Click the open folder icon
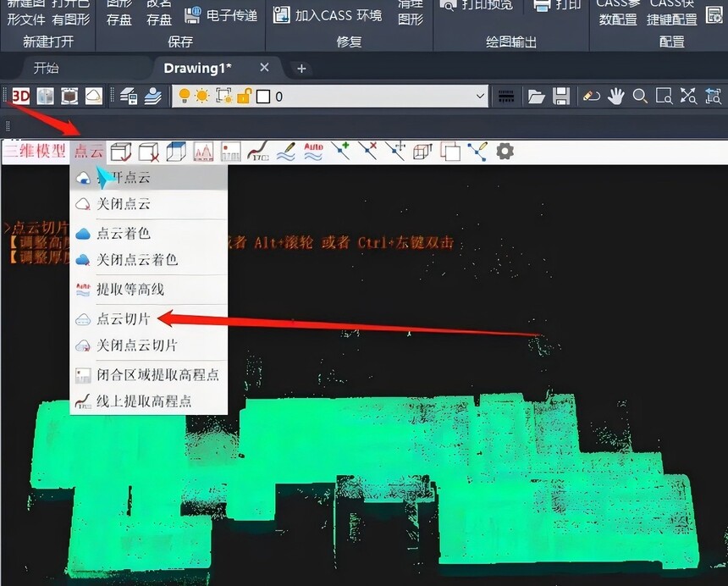728x586 pixels. tap(536, 97)
